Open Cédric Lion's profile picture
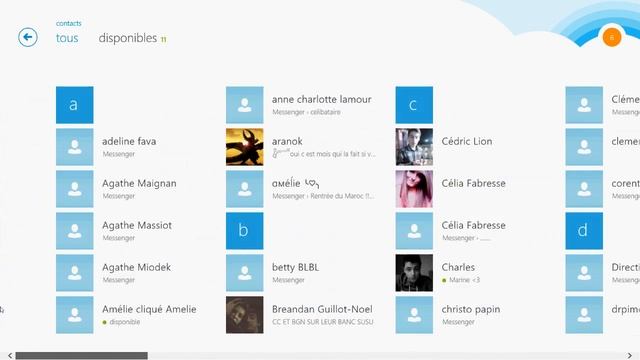Screen dimensions: 640x360 [x=414, y=147]
